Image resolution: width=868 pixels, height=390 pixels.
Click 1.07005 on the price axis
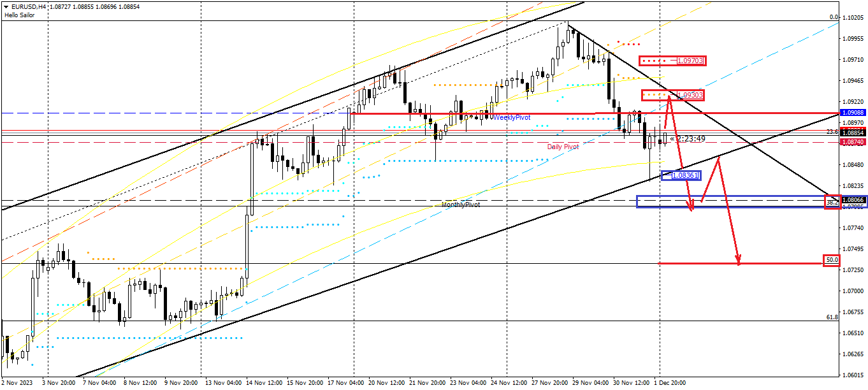[853, 291]
